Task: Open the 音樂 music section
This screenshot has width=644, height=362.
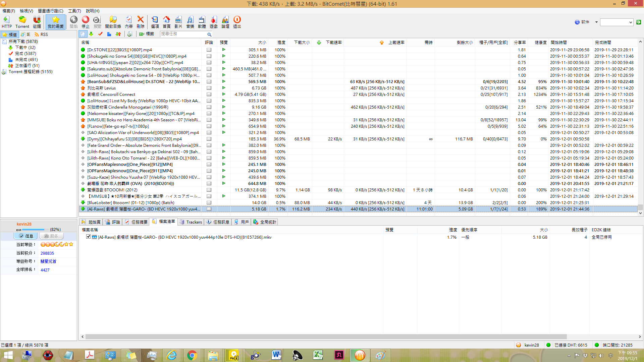Action: [x=190, y=22]
